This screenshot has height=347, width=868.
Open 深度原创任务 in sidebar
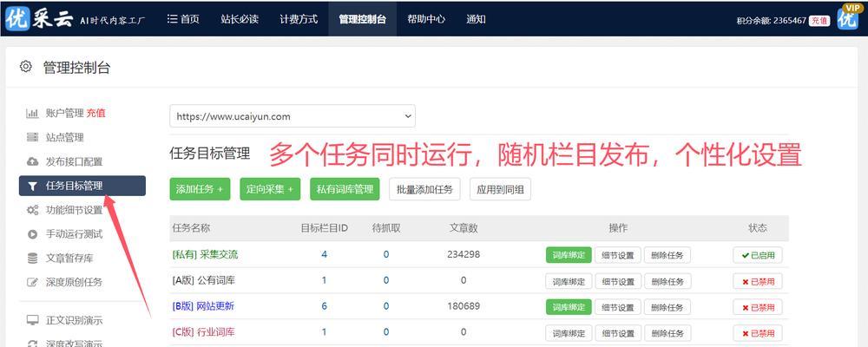(x=74, y=282)
